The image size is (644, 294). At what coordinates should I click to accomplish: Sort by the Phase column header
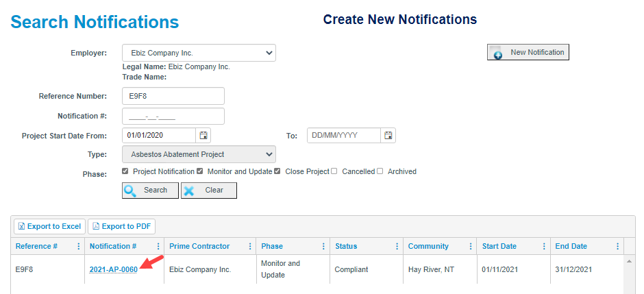272,246
